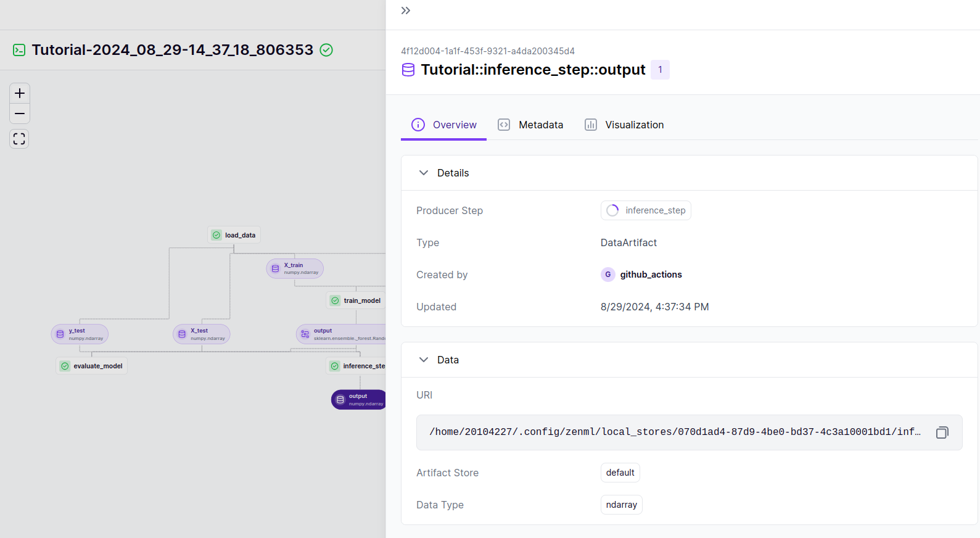This screenshot has width=980, height=538.
Task: Collapse the Data section
Action: [x=424, y=360]
